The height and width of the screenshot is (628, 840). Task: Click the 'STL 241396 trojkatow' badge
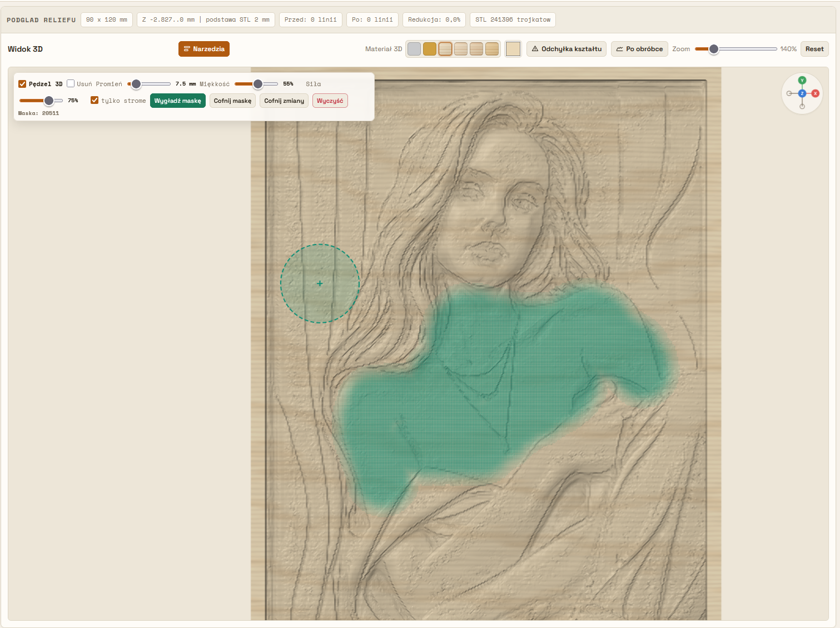513,19
